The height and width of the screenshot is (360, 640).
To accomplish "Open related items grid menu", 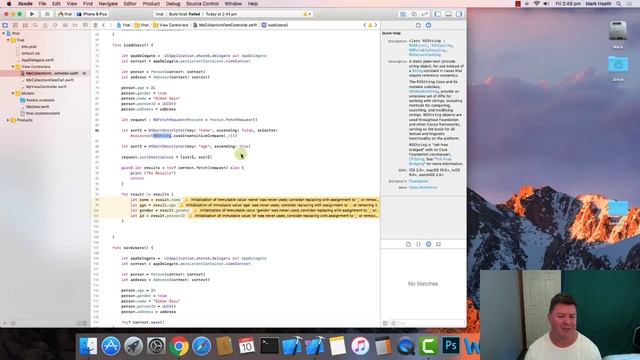I will coord(96,25).
